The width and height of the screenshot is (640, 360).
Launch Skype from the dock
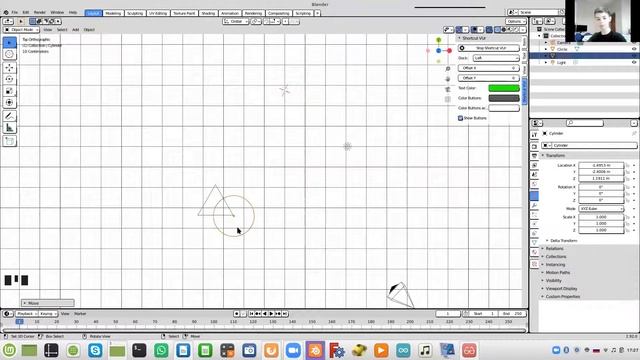coord(95,350)
